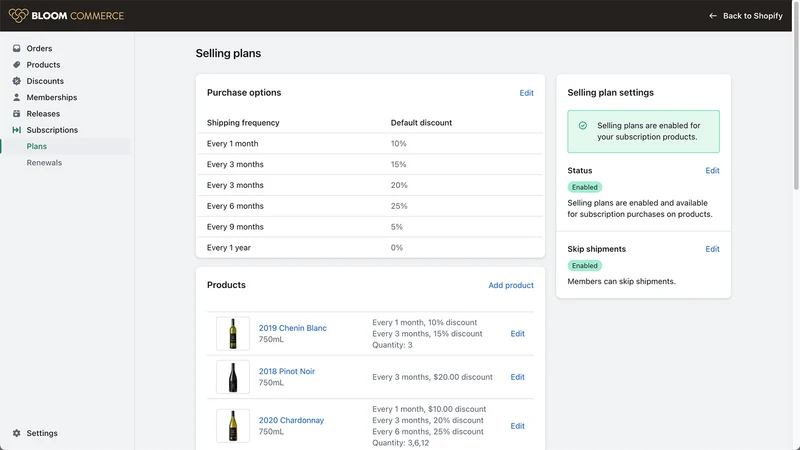
Task: Click the Products tag icon
Action: (x=16, y=65)
